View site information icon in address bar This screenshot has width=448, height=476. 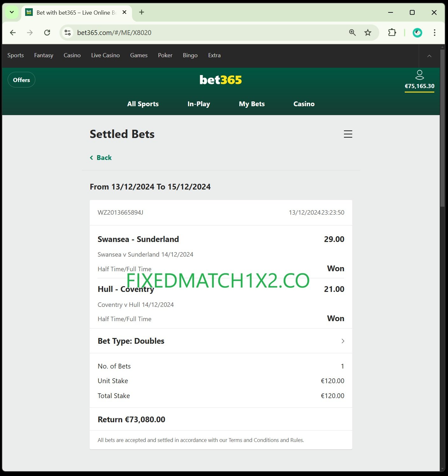[68, 32]
